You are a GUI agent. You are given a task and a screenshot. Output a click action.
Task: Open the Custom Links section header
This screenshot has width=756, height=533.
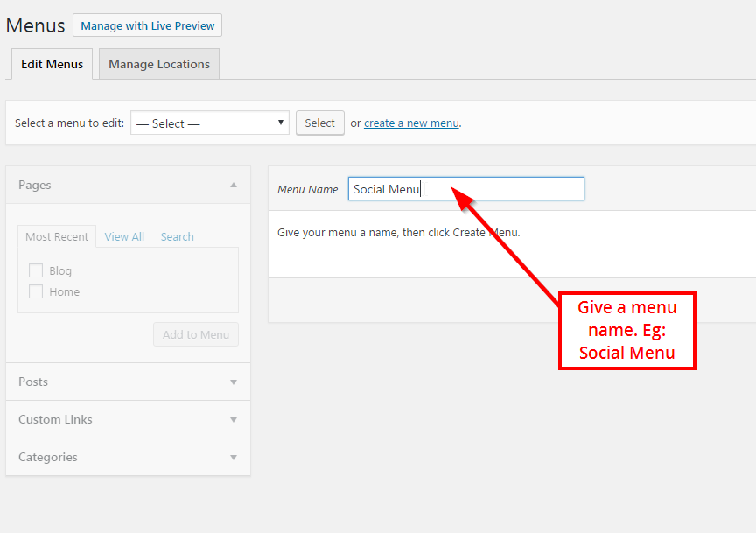[x=129, y=419]
